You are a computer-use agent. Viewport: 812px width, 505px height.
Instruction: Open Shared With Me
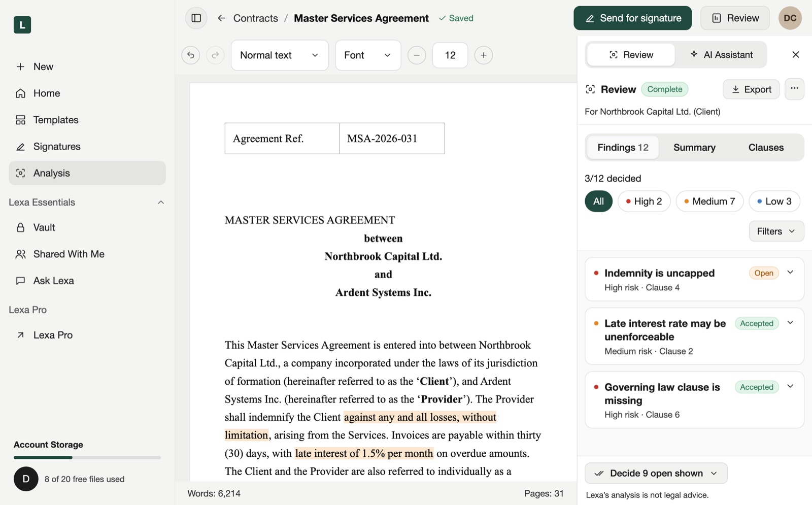tap(87, 254)
